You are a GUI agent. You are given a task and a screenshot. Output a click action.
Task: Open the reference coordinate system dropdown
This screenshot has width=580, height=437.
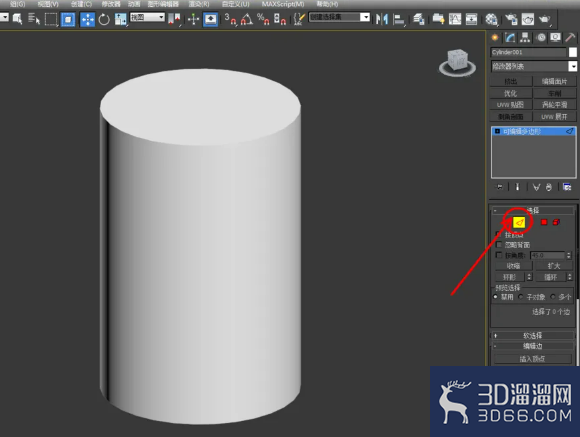point(147,17)
